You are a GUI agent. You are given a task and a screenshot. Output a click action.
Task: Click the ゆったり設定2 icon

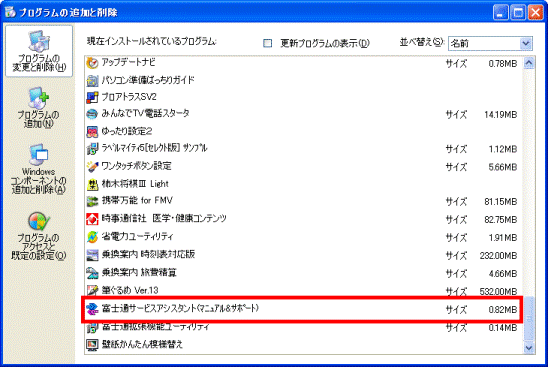(92, 131)
